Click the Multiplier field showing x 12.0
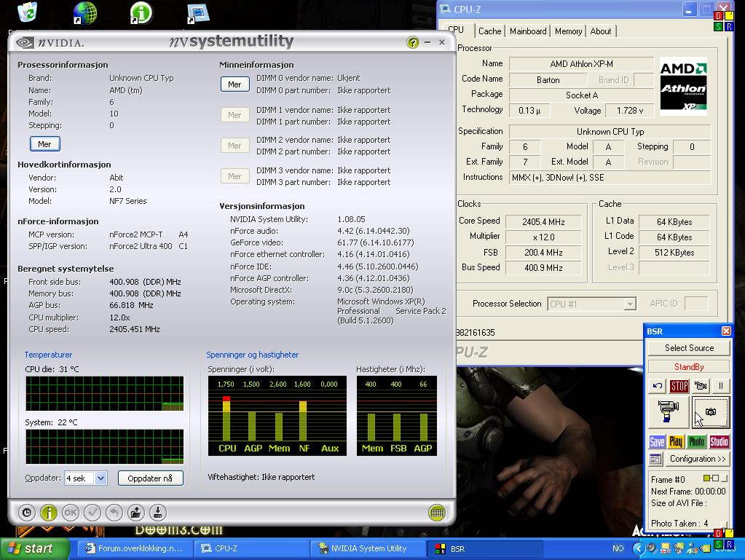Image resolution: width=745 pixels, height=560 pixels. (543, 237)
